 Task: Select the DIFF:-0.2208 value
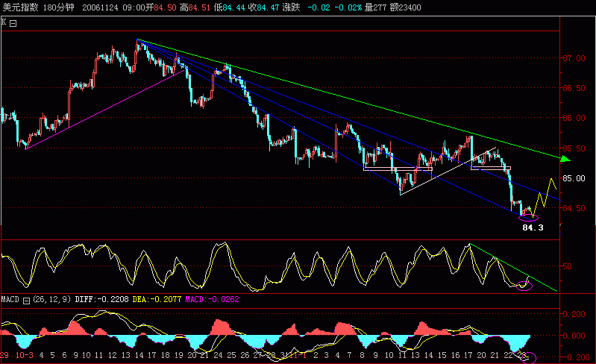click(102, 299)
